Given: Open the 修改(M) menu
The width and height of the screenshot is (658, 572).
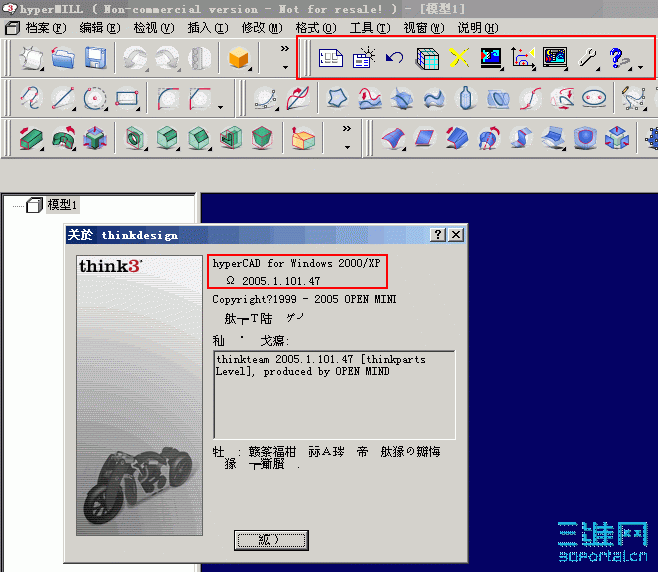Looking at the screenshot, I should (262, 28).
